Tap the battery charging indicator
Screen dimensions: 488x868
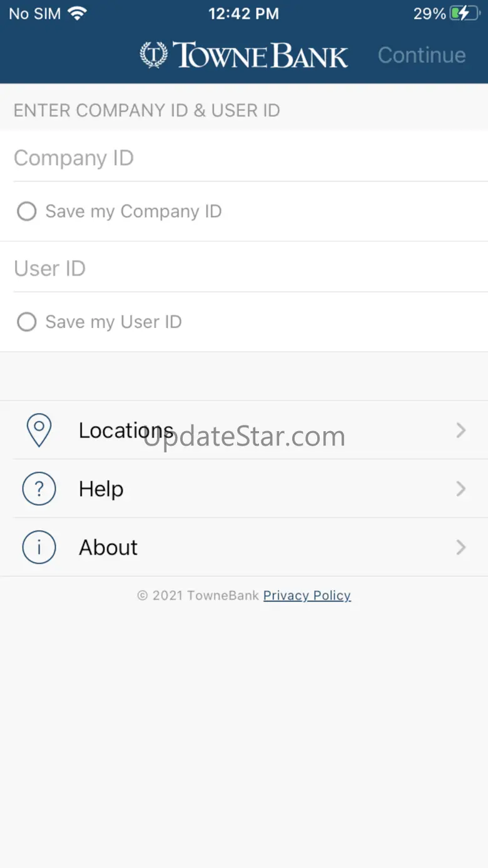pos(465,13)
